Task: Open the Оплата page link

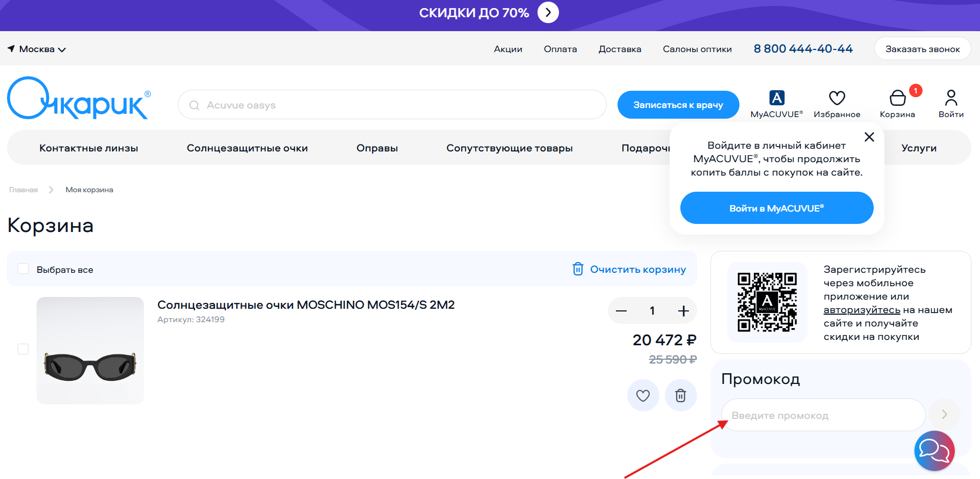Action: point(560,49)
